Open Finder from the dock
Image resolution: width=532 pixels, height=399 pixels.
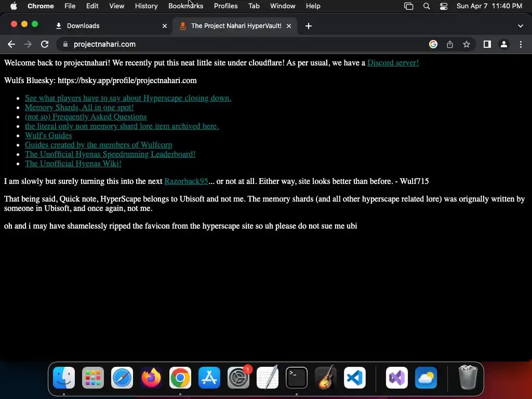(x=64, y=378)
